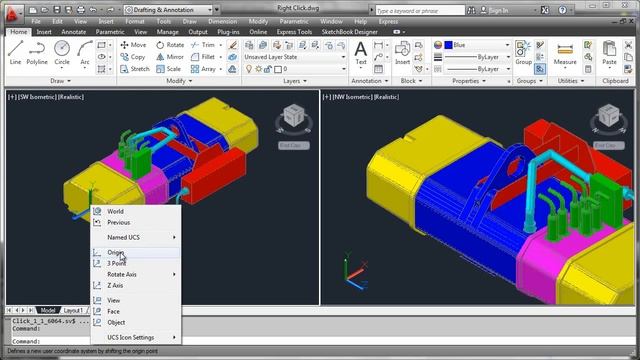Click the Blue color swatch in Properties
640x360 pixels.
(x=448, y=45)
